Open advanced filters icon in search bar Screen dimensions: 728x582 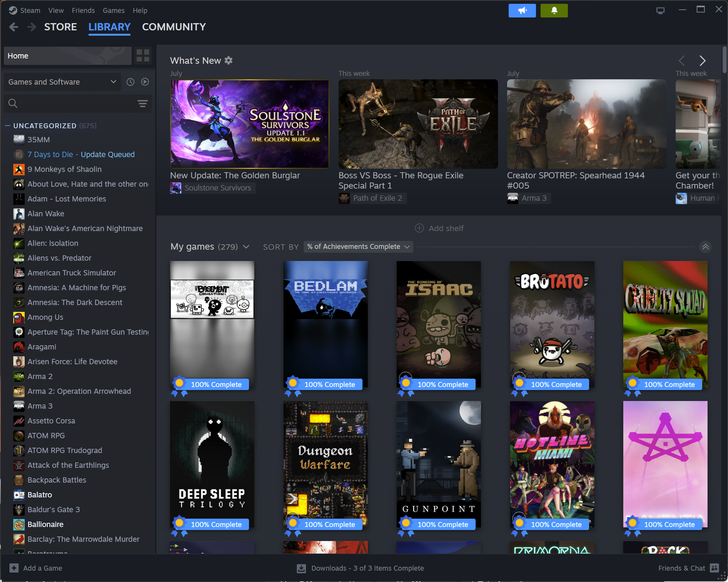point(142,104)
